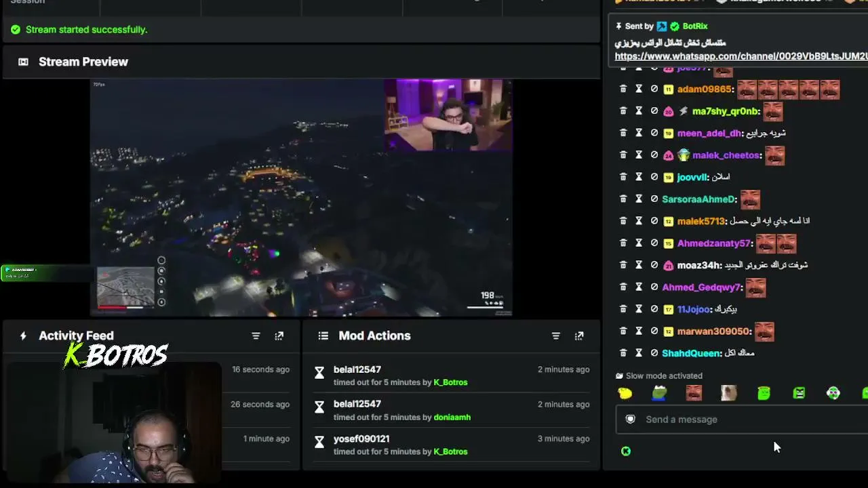
Task: Timeout SarsoraaAhmeD with the hourglass icon
Action: click(639, 199)
